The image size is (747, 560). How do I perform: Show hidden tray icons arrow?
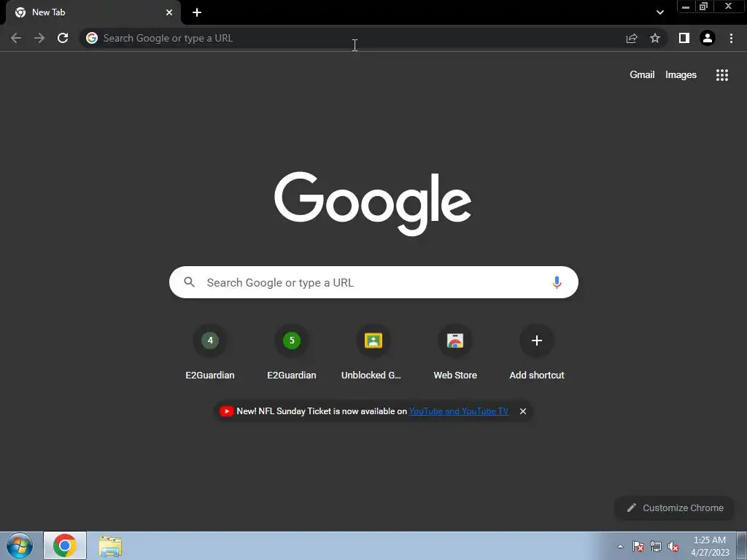tap(620, 546)
